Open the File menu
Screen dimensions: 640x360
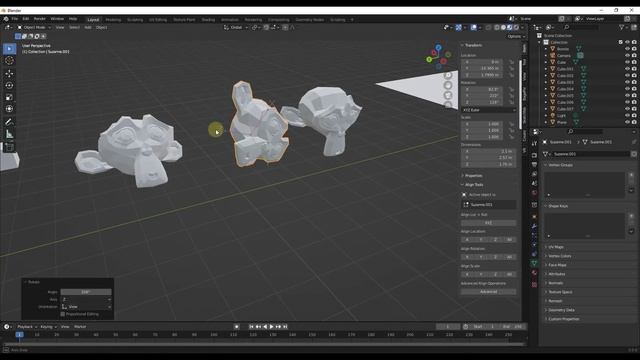point(15,19)
